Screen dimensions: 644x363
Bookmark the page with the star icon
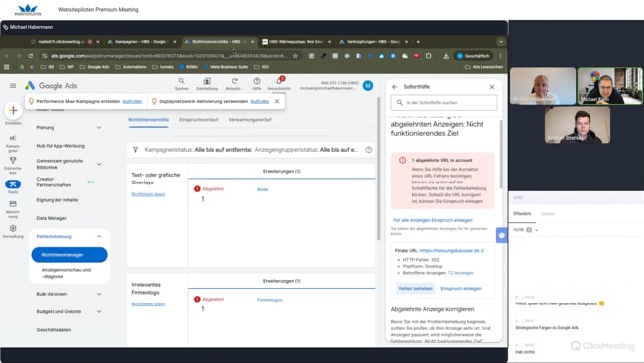pos(295,56)
